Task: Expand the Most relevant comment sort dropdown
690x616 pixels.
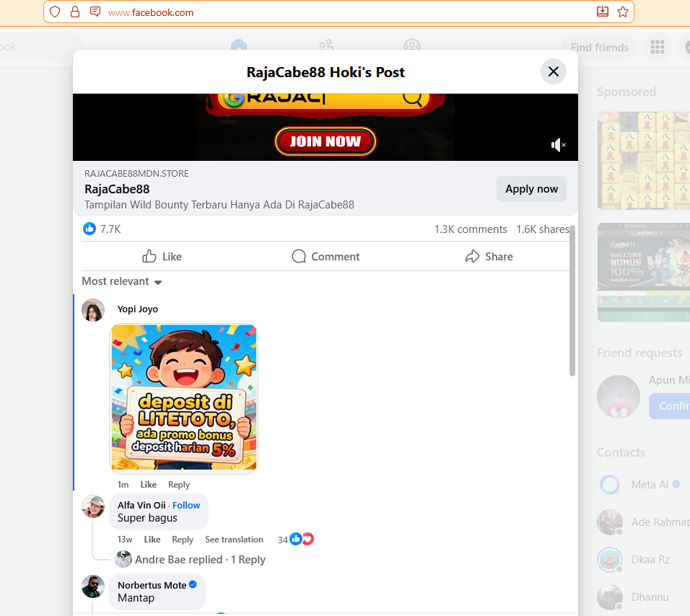Action: pos(122,281)
